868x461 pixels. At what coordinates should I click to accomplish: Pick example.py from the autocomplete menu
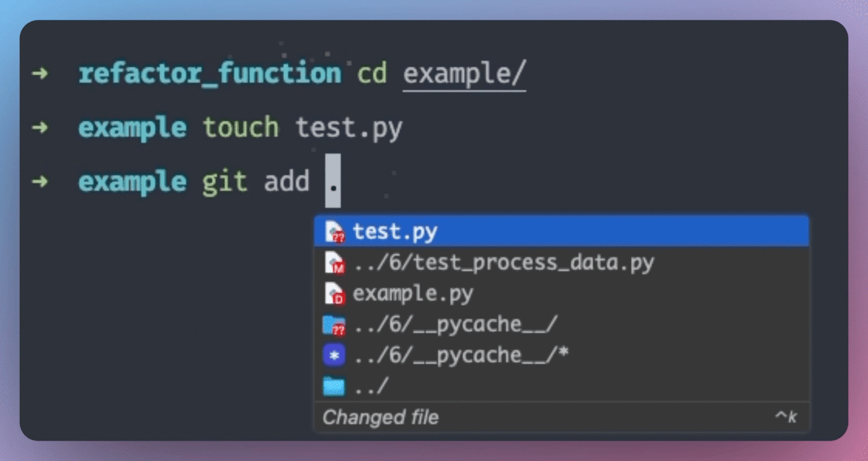(x=413, y=294)
